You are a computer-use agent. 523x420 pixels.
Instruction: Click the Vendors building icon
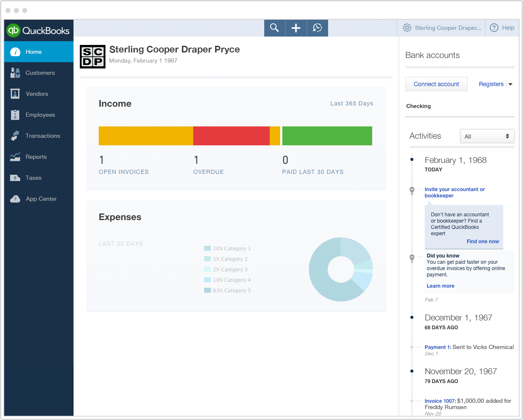click(15, 94)
